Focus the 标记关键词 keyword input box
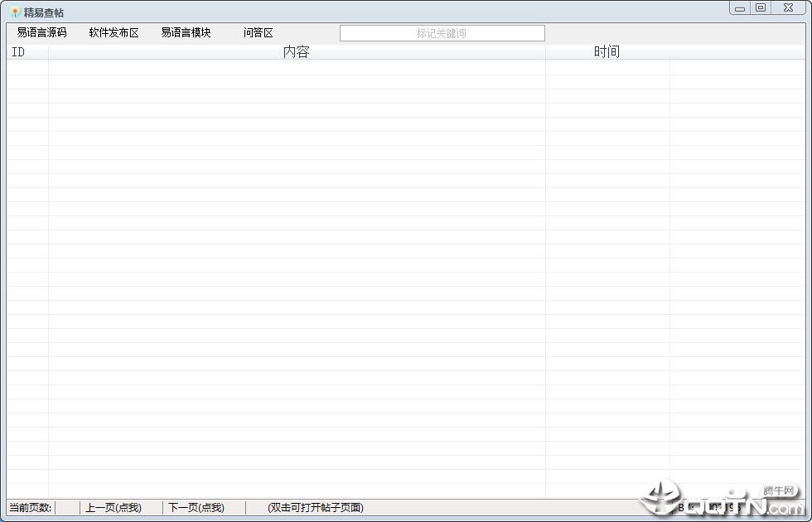 [442, 33]
